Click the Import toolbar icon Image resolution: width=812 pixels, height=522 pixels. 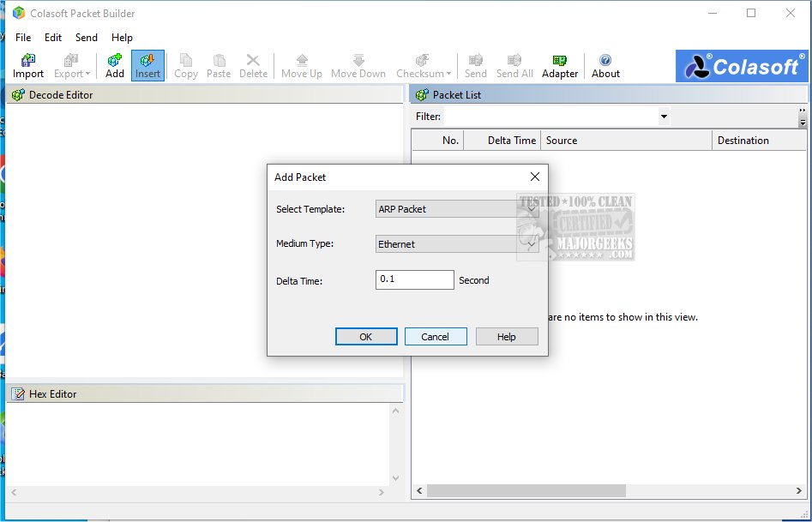(x=27, y=63)
